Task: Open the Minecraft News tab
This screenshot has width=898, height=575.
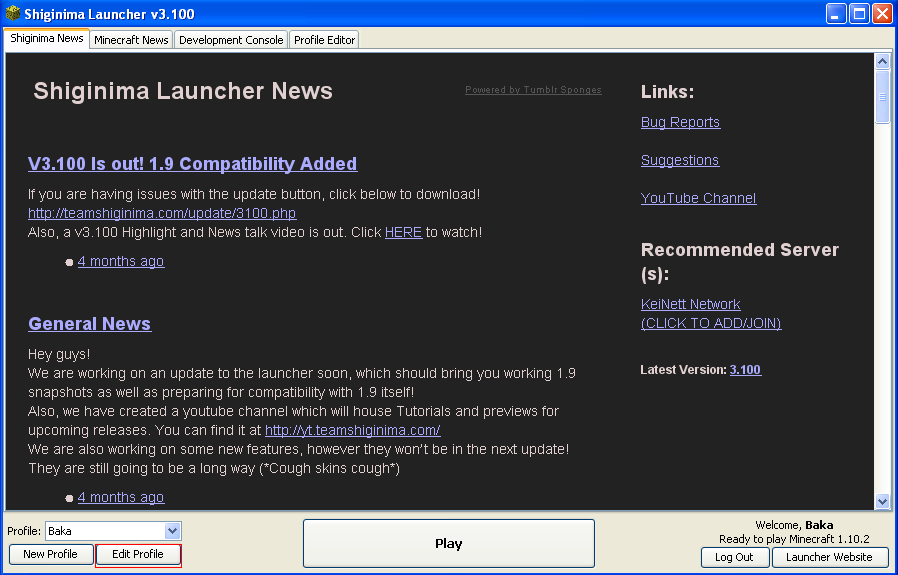Action: tap(131, 40)
